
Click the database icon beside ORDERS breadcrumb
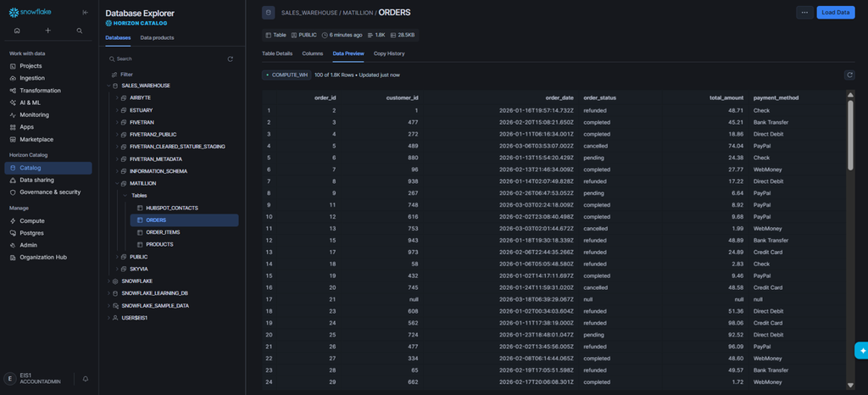[268, 12]
